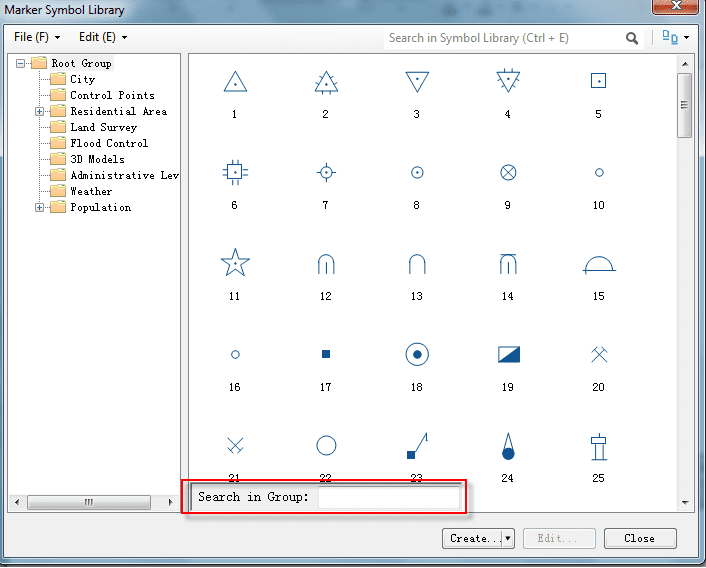706x568 pixels.
Task: Select the crossed hammers symbol 20
Action: tap(598, 354)
